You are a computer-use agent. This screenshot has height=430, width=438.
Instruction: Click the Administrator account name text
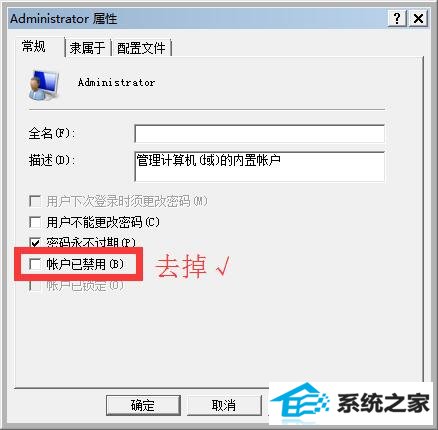pos(116,83)
